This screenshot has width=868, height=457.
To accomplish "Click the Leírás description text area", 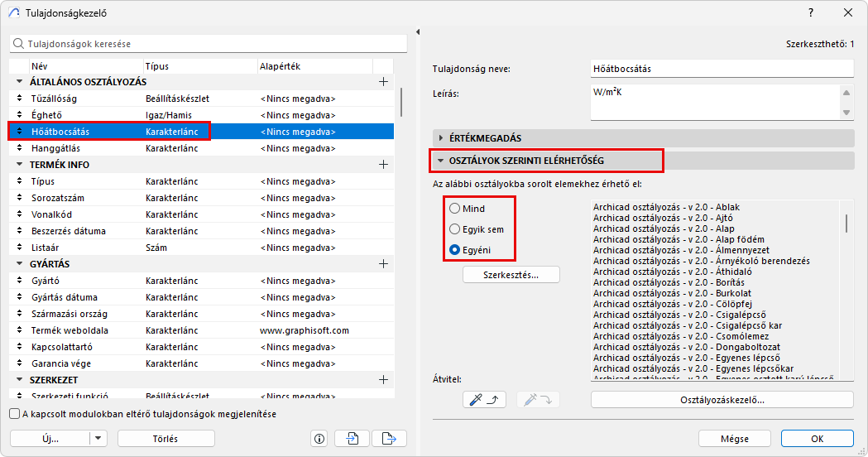I will click(x=715, y=103).
